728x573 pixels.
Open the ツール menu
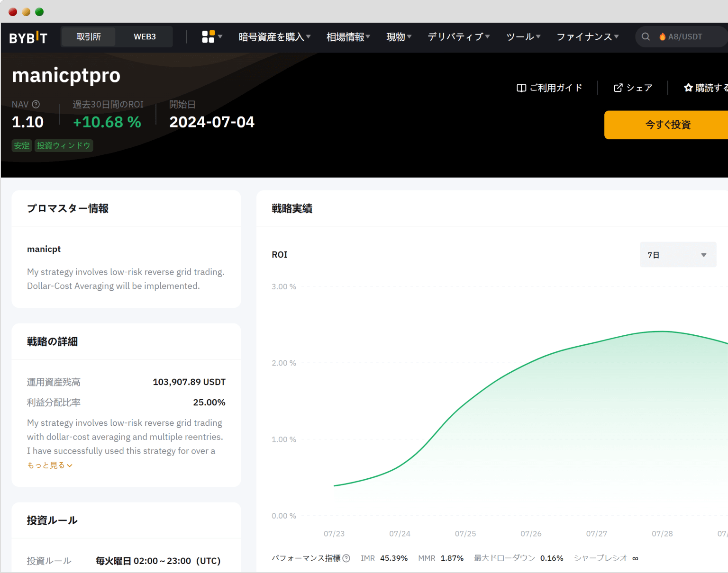pyautogui.click(x=523, y=36)
